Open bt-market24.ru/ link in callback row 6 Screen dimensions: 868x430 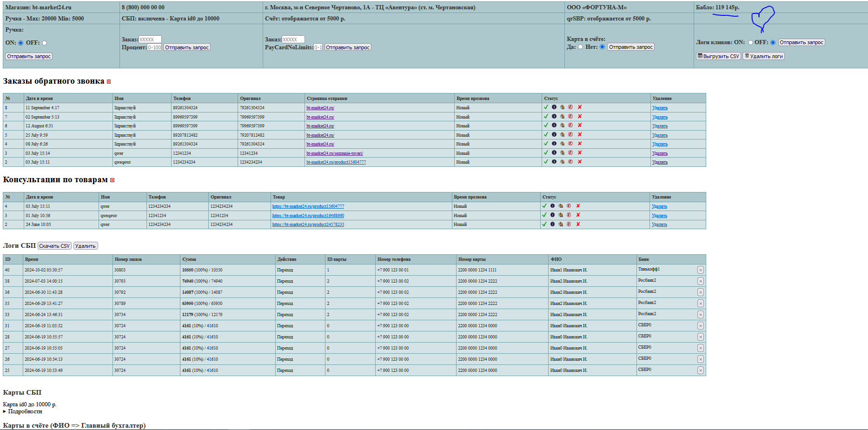[x=320, y=126]
